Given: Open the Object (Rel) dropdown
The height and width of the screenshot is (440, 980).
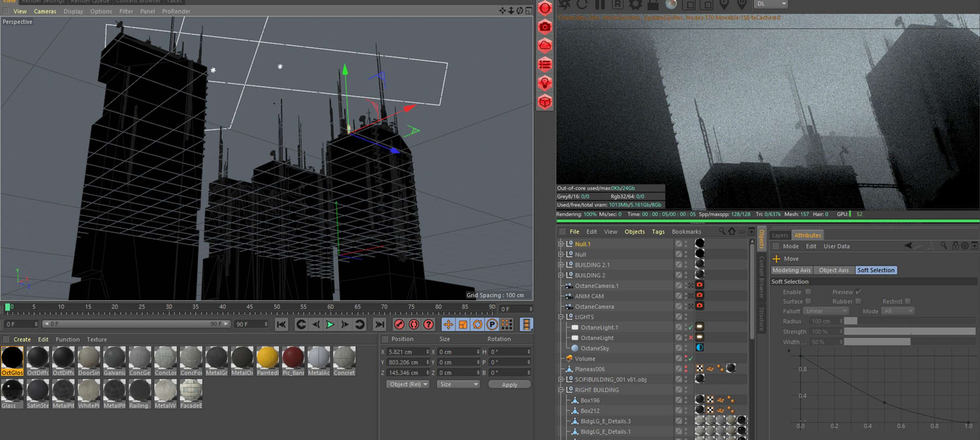Looking at the screenshot, I should coord(407,384).
